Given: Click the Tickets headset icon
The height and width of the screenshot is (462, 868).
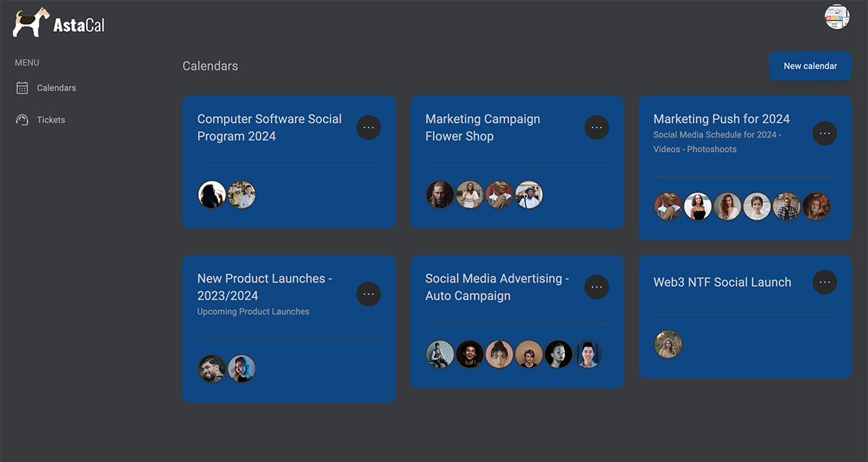Looking at the screenshot, I should pyautogui.click(x=22, y=120).
